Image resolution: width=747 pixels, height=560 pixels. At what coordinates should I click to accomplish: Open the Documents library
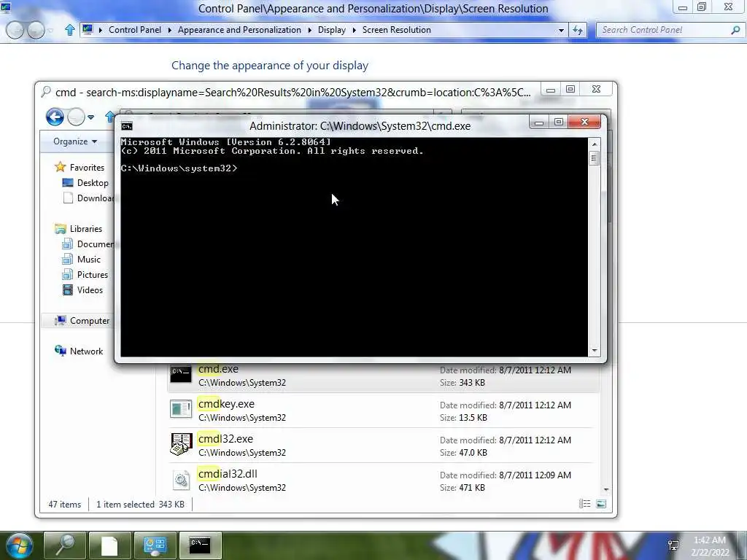[96, 244]
